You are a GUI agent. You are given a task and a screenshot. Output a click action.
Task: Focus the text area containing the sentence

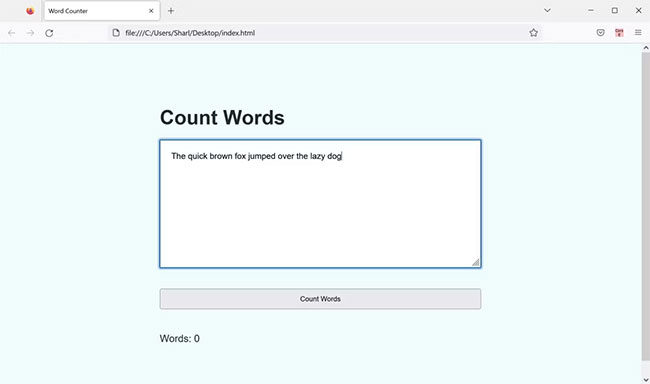point(320,204)
